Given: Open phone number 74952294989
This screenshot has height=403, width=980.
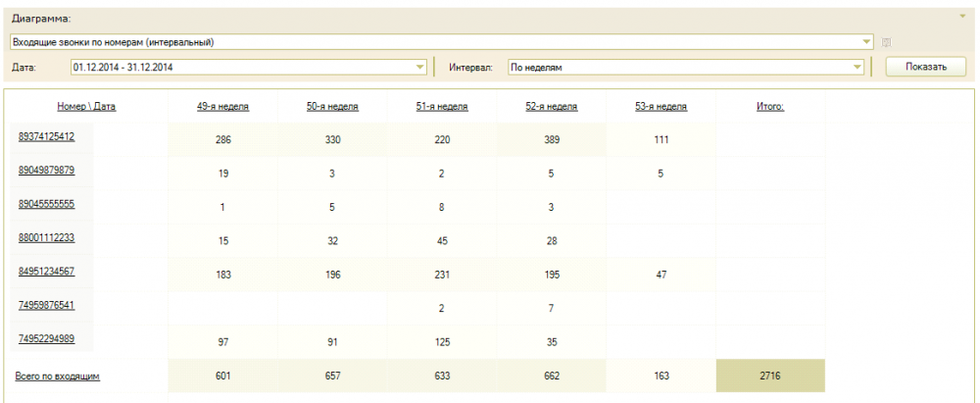Looking at the screenshot, I should click(46, 338).
